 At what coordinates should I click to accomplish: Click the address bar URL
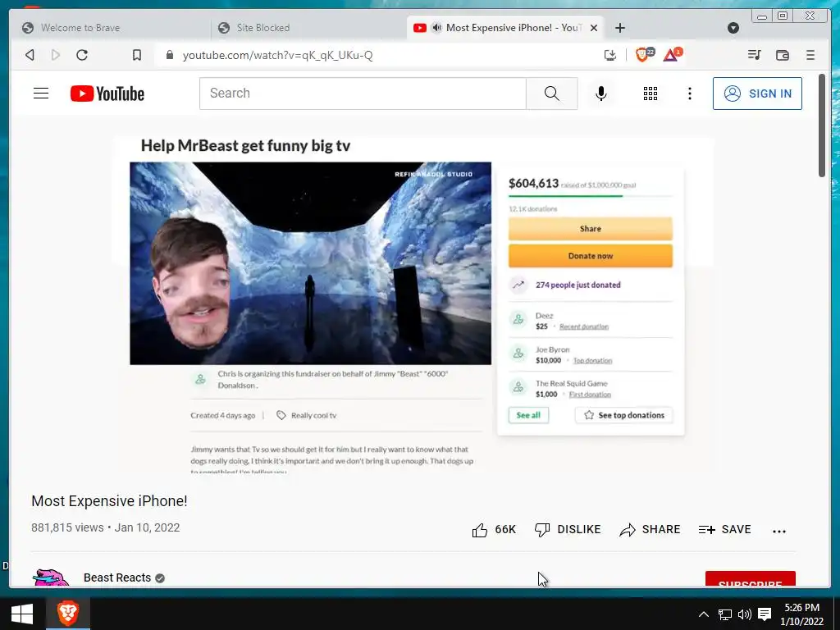click(277, 55)
